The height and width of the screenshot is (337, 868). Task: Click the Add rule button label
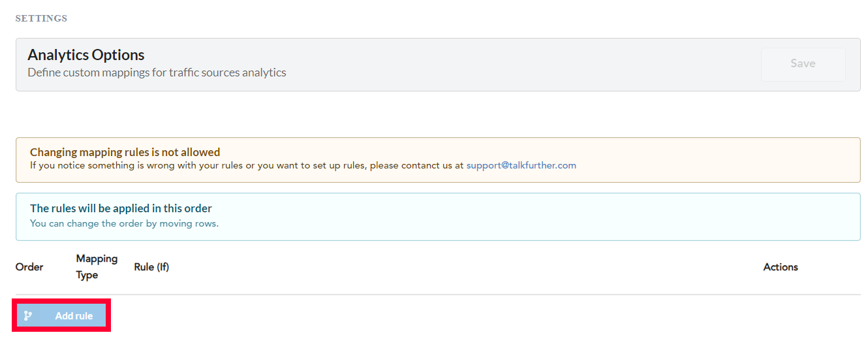pyautogui.click(x=74, y=315)
